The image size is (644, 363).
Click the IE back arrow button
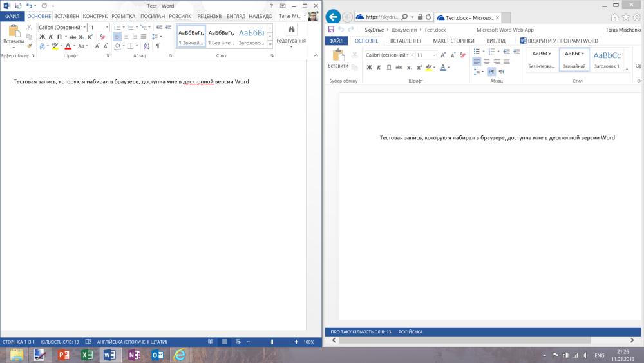(333, 17)
